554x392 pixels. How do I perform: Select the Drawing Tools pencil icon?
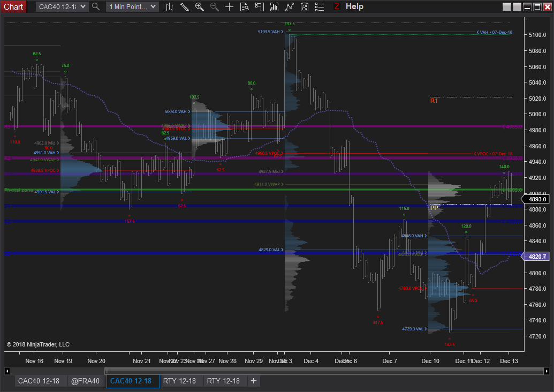(x=185, y=7)
